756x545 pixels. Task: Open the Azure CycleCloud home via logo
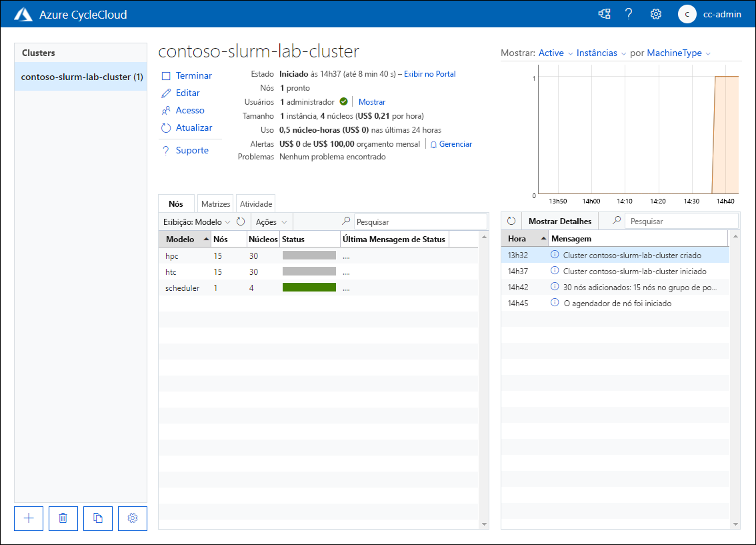point(23,13)
